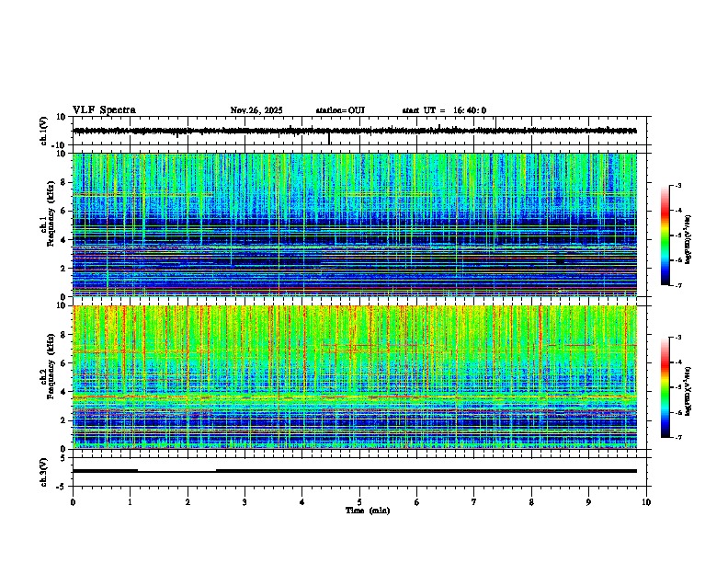Click time-axis tick label "5"

(x=359, y=502)
